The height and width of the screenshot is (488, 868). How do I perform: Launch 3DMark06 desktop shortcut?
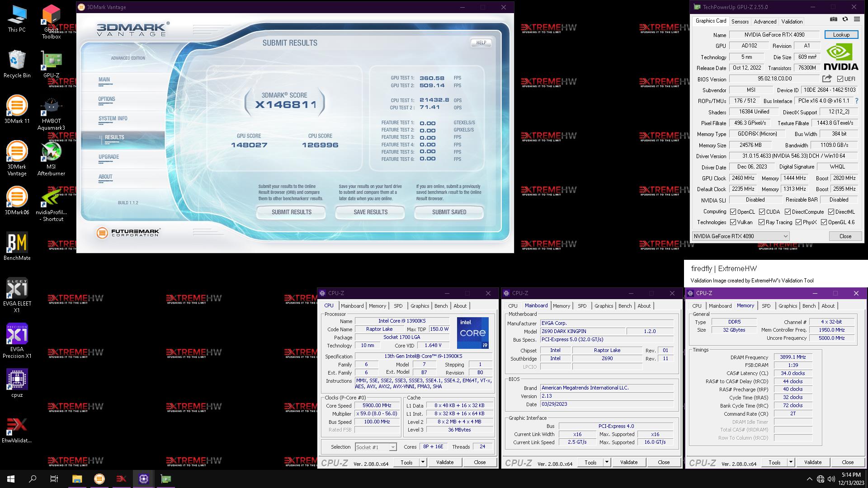(x=17, y=200)
